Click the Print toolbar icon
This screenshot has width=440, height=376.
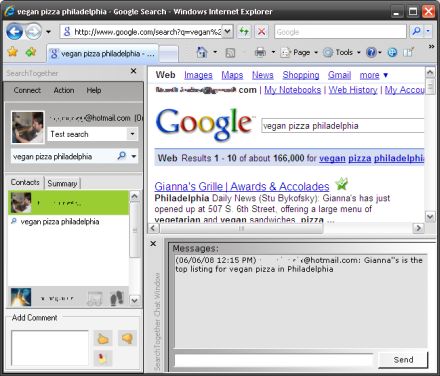[260, 52]
